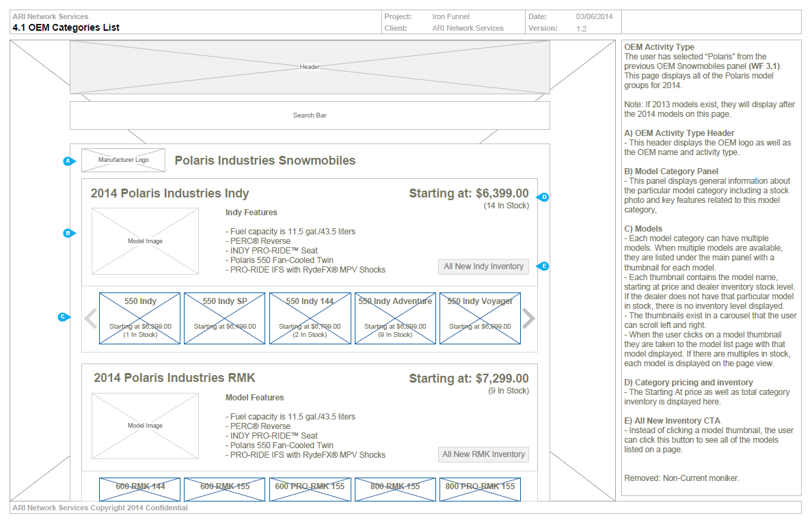This screenshot has height=522, width=812.
Task: View the 550 Indy Adventure thumbnail
Action: click(395, 318)
